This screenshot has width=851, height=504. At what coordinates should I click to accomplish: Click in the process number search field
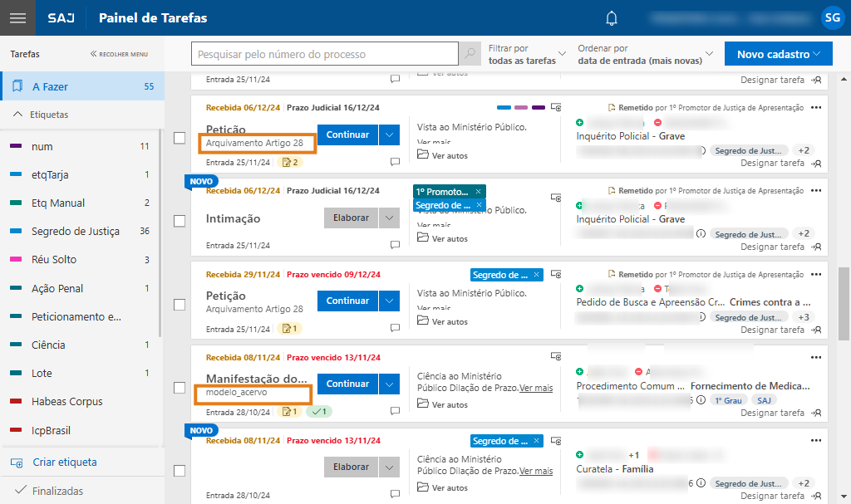pos(324,55)
